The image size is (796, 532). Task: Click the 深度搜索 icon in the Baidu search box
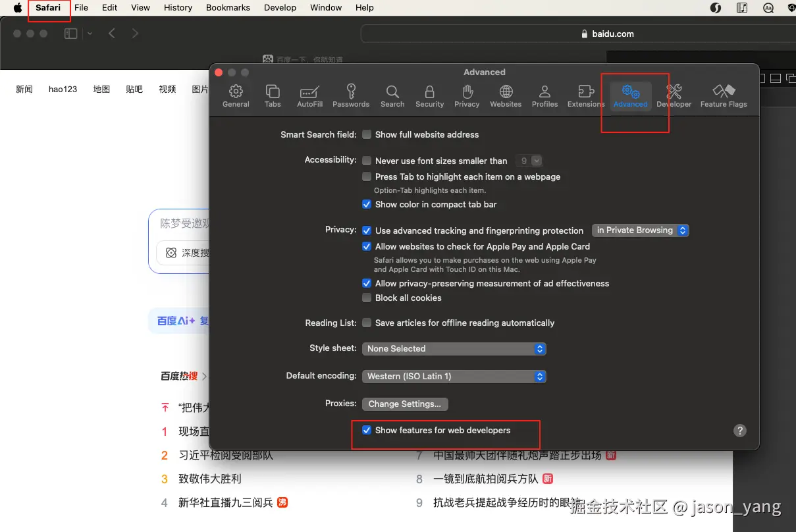click(x=171, y=253)
